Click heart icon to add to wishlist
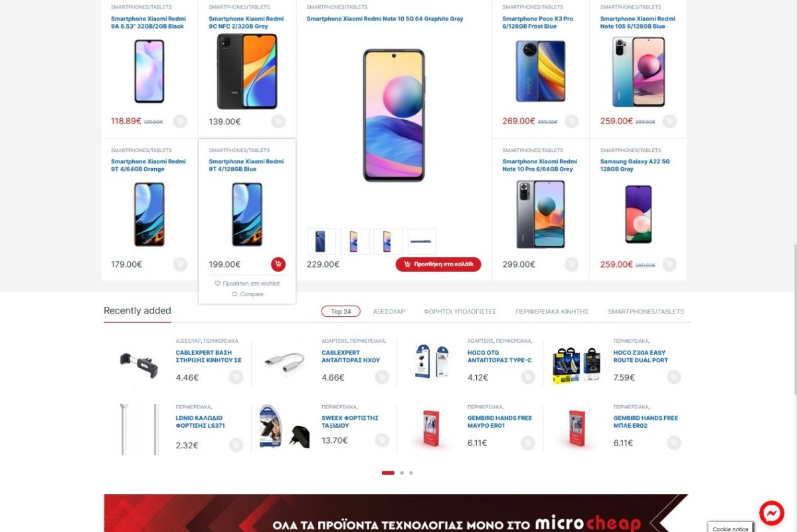 (217, 284)
